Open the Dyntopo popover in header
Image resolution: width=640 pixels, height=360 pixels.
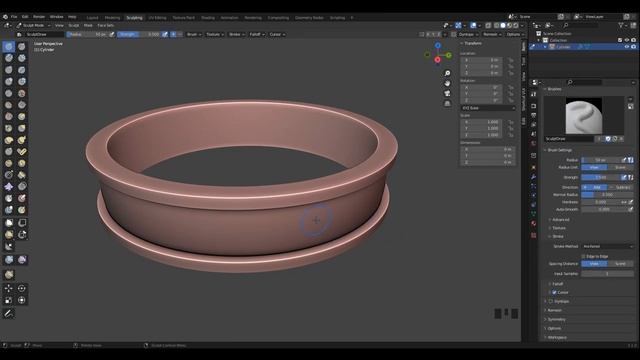(x=468, y=35)
